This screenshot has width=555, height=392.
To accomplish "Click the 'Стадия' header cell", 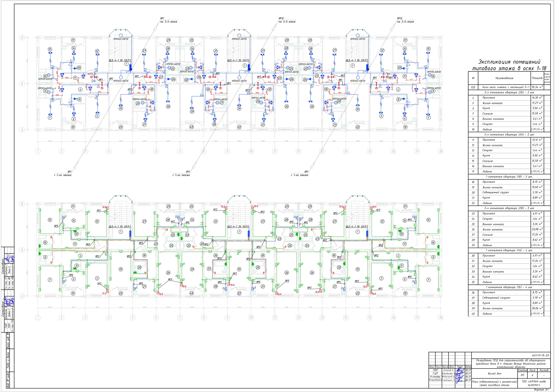I will point(522,370).
